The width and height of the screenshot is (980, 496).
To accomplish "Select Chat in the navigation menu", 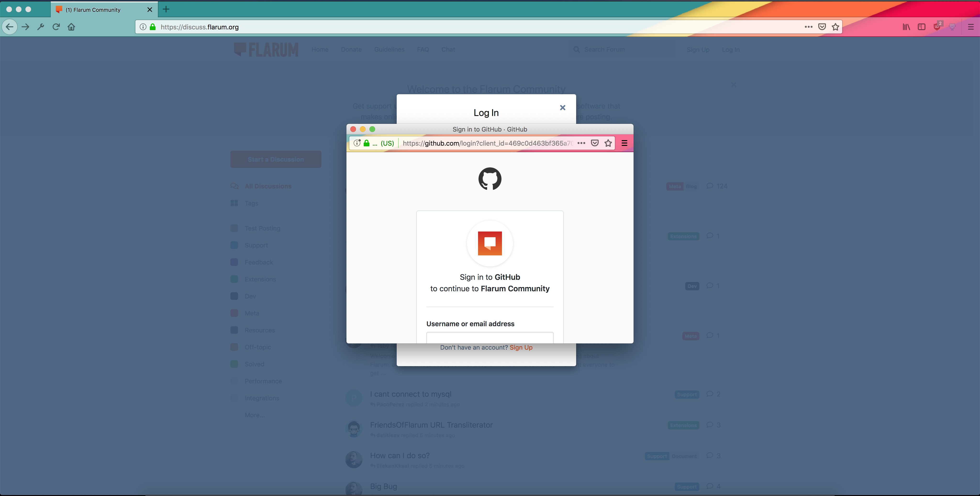I will pyautogui.click(x=448, y=50).
